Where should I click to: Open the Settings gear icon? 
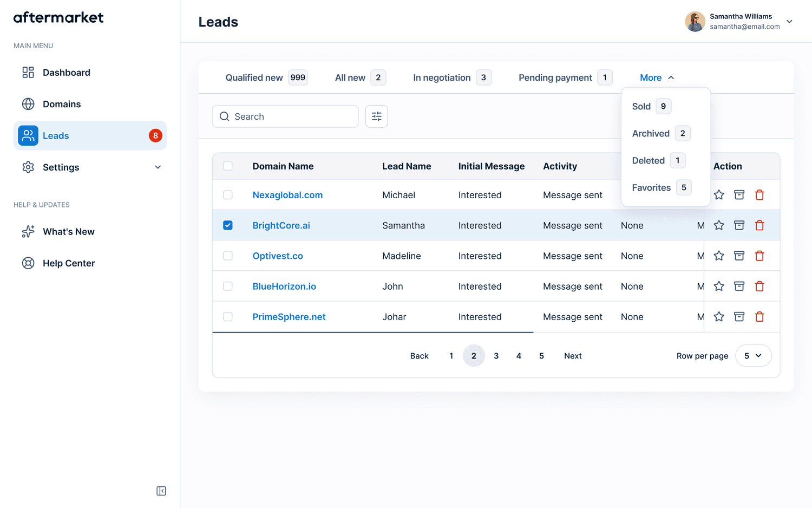pyautogui.click(x=28, y=167)
